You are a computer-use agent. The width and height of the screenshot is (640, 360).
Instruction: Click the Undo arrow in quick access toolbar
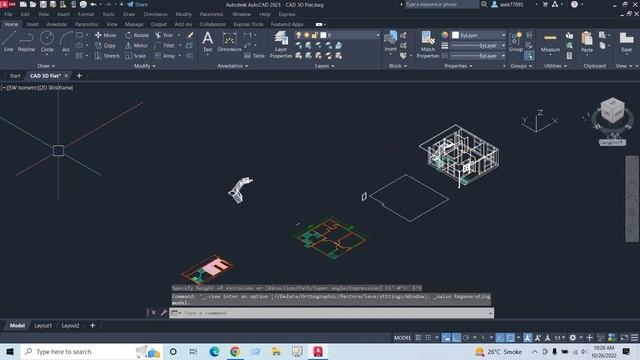(93, 4)
